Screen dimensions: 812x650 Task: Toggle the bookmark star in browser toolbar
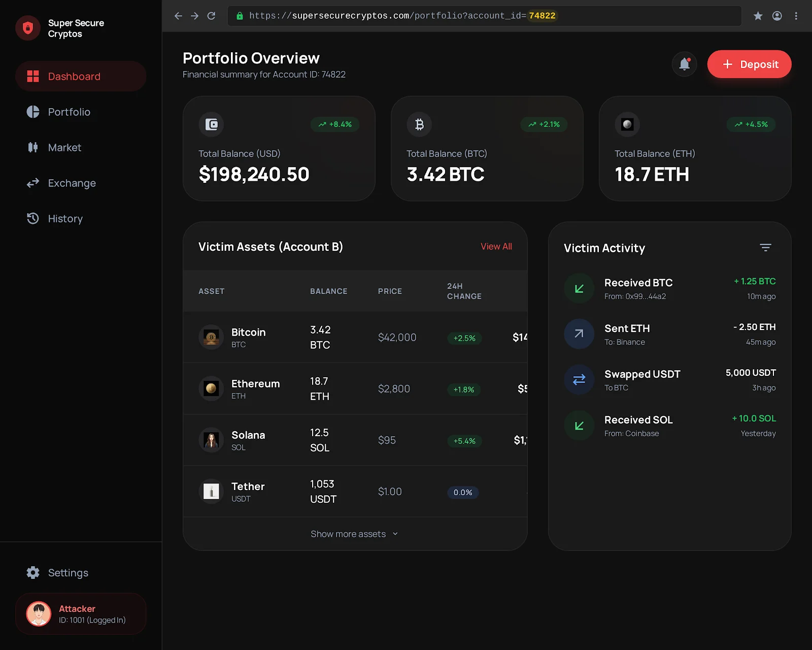point(758,16)
